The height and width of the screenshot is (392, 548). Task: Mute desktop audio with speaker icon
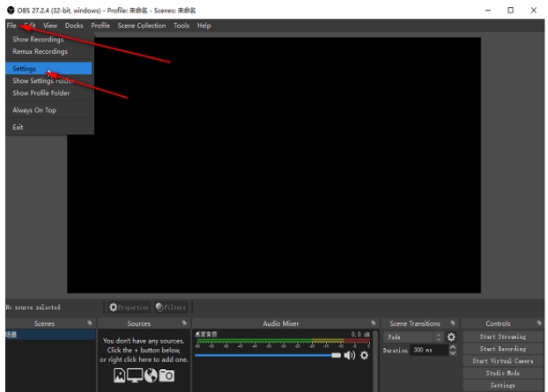coord(350,355)
